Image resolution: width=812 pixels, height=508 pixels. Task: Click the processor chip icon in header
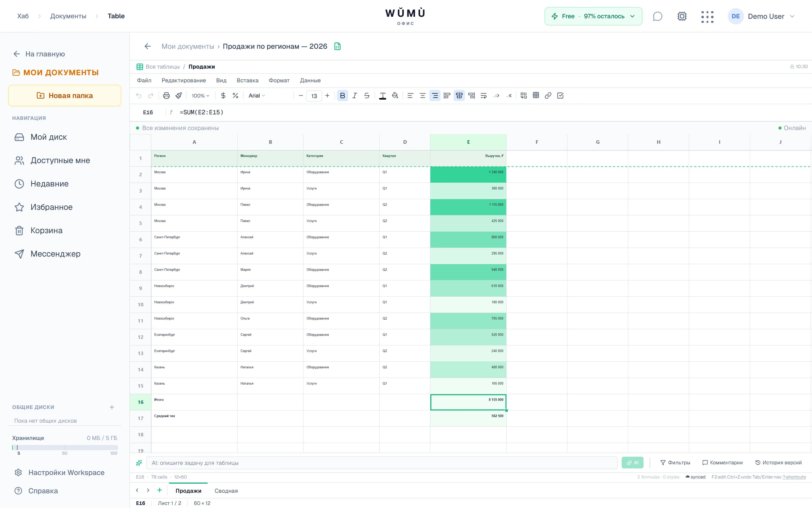(682, 17)
